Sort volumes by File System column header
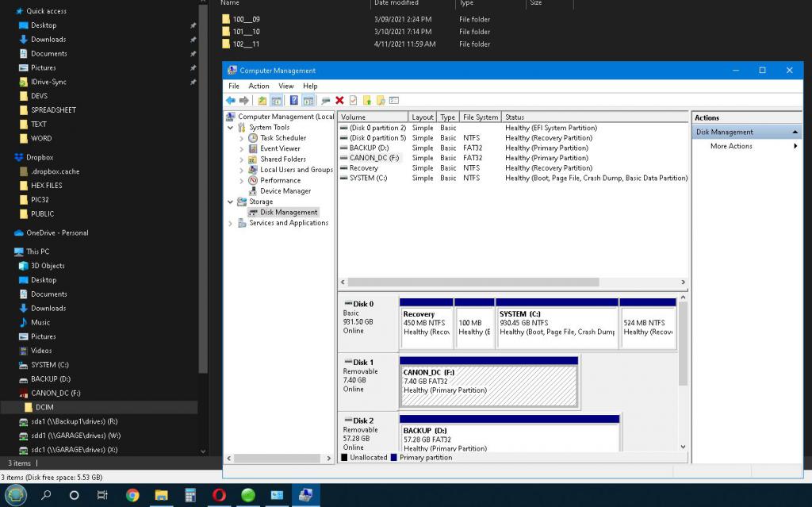The width and height of the screenshot is (812, 507). coord(480,117)
